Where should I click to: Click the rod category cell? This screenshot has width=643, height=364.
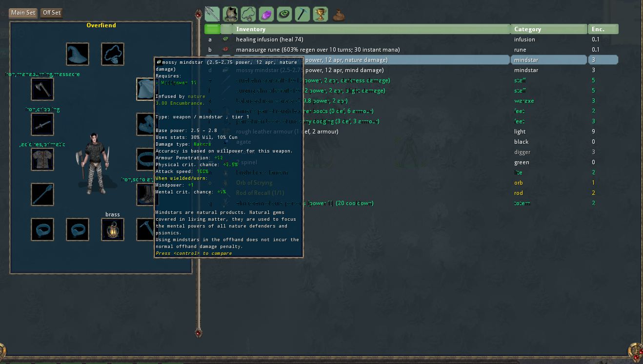(x=549, y=193)
